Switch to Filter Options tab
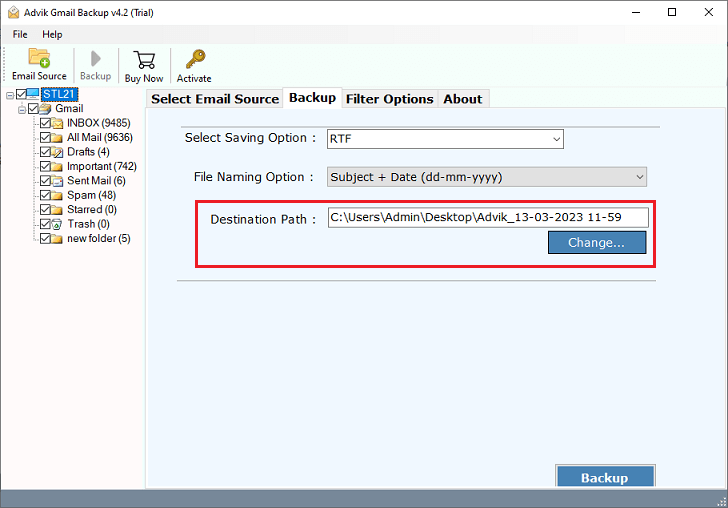 pyautogui.click(x=390, y=99)
